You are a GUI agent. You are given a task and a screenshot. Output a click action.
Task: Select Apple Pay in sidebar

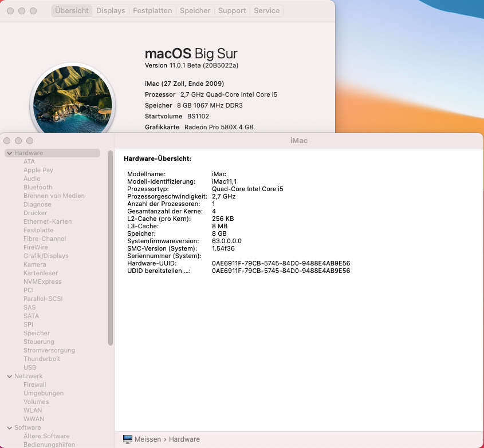(x=38, y=170)
